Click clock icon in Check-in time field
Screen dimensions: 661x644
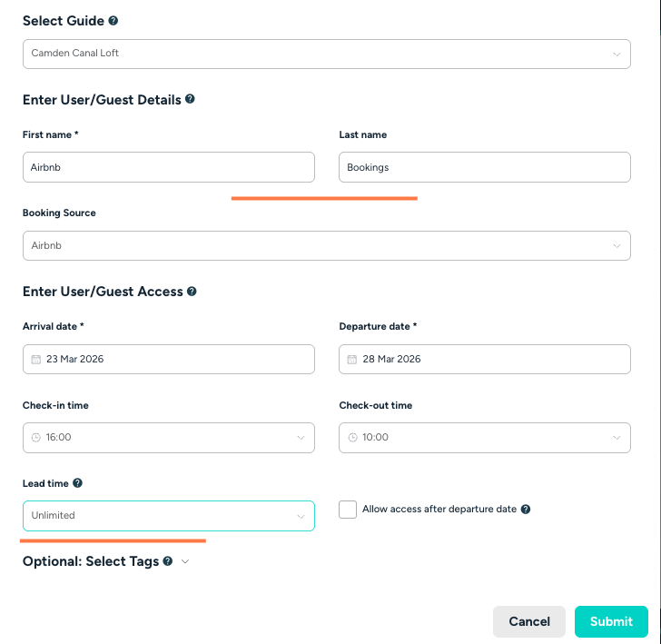click(x=36, y=437)
